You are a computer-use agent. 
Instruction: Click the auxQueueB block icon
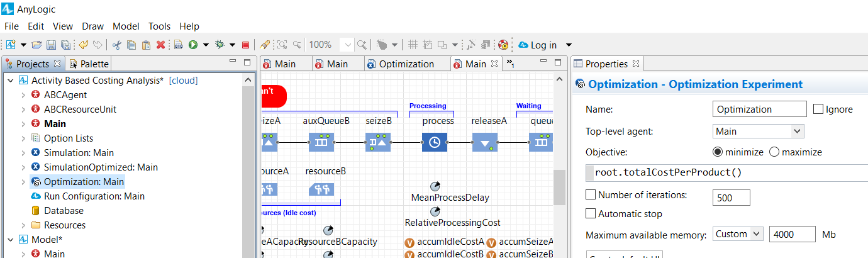[x=321, y=142]
